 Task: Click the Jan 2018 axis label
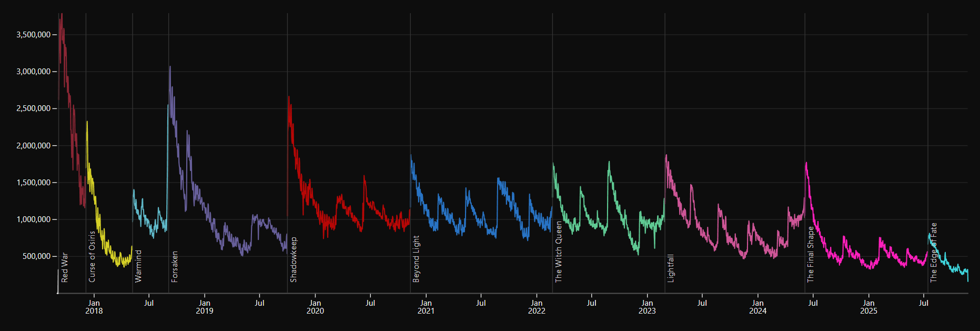(94, 307)
